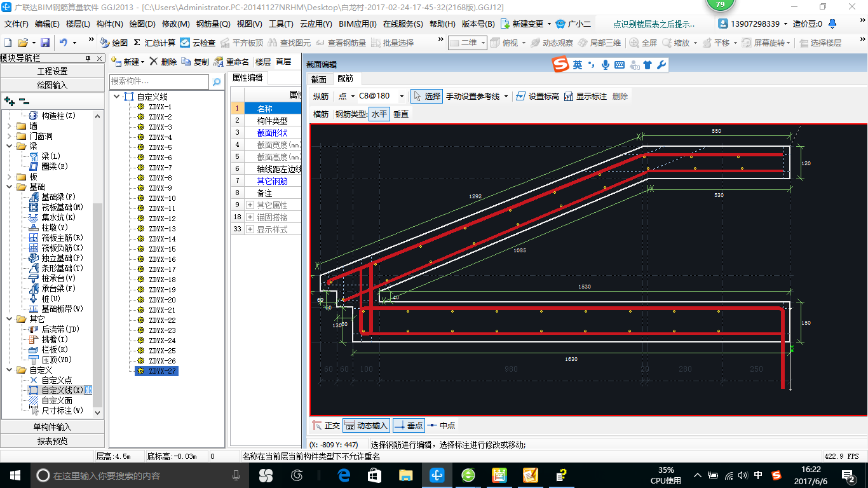Open BIM应用(I) menu

coord(358,24)
